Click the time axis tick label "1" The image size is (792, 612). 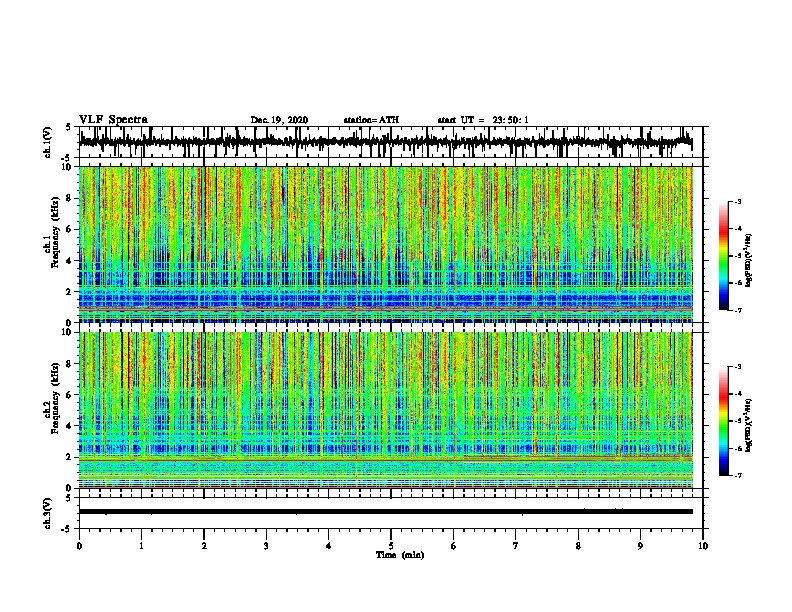pos(141,546)
